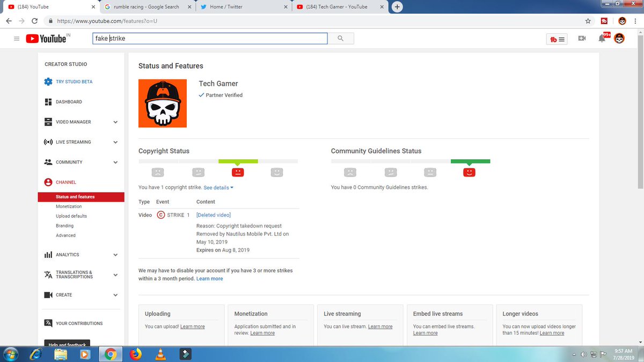Select Upload defaults in channel menu
This screenshot has width=644, height=362.
coord(71,216)
